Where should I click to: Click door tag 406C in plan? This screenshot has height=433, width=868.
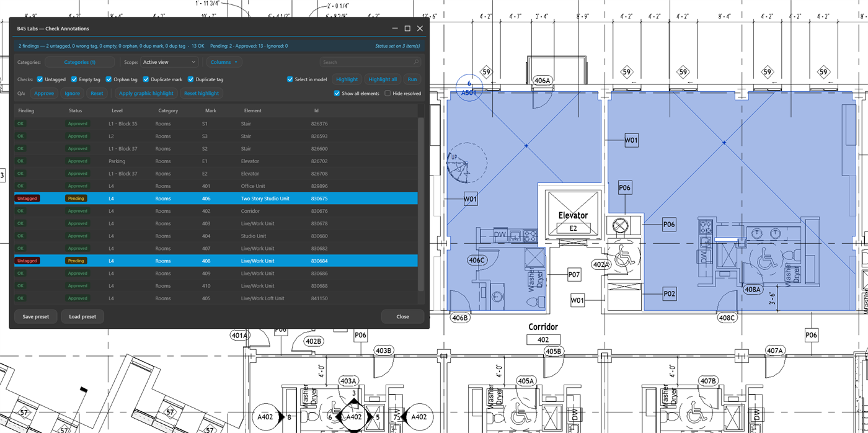coord(477,261)
